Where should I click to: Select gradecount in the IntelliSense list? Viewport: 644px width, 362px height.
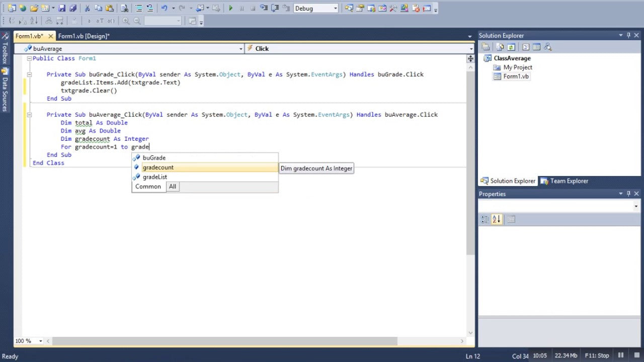point(205,167)
